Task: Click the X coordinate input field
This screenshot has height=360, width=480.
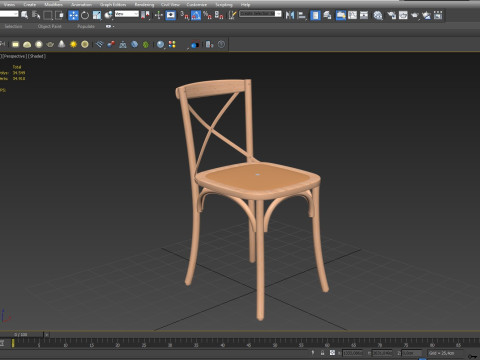Action: (x=353, y=353)
